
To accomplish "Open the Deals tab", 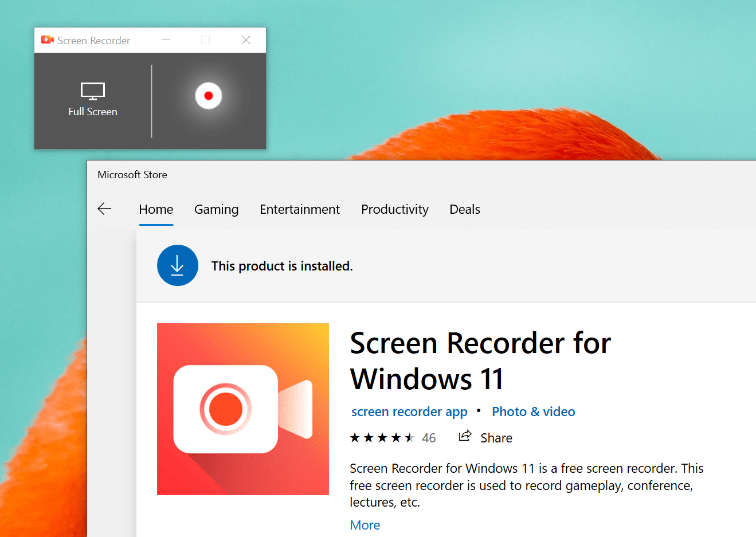I will point(464,209).
